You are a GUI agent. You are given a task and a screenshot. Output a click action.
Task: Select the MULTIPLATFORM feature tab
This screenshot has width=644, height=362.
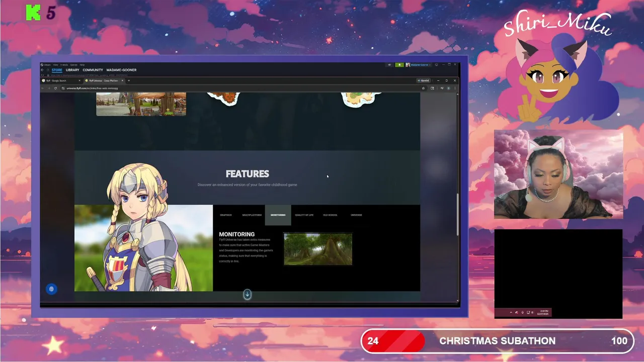252,215
